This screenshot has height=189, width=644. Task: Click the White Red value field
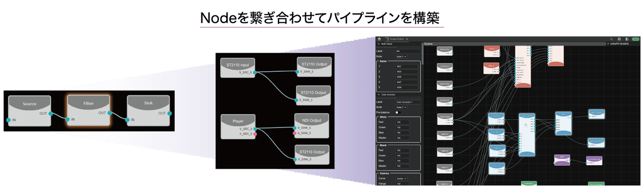click(x=402, y=122)
